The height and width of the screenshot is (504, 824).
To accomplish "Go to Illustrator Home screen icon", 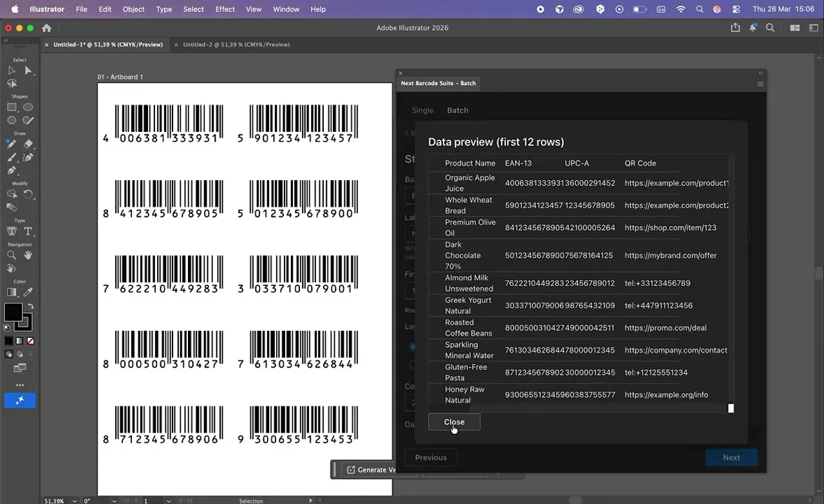I will (46, 28).
